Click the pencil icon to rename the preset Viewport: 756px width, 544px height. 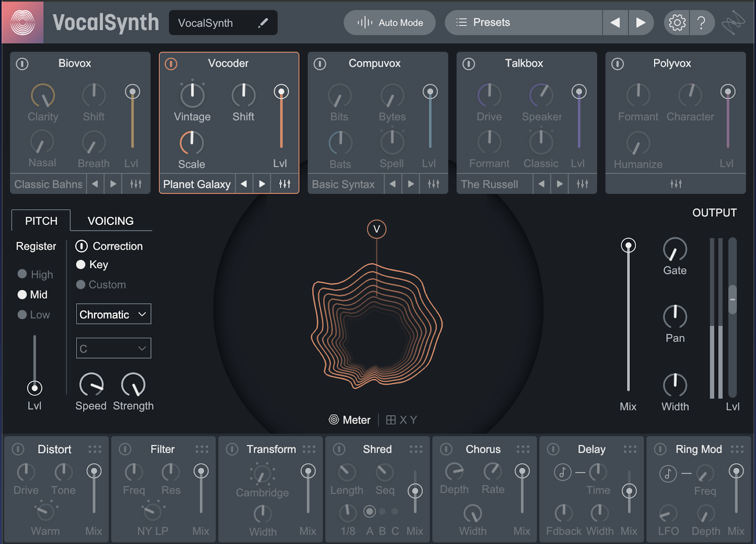[x=263, y=23]
